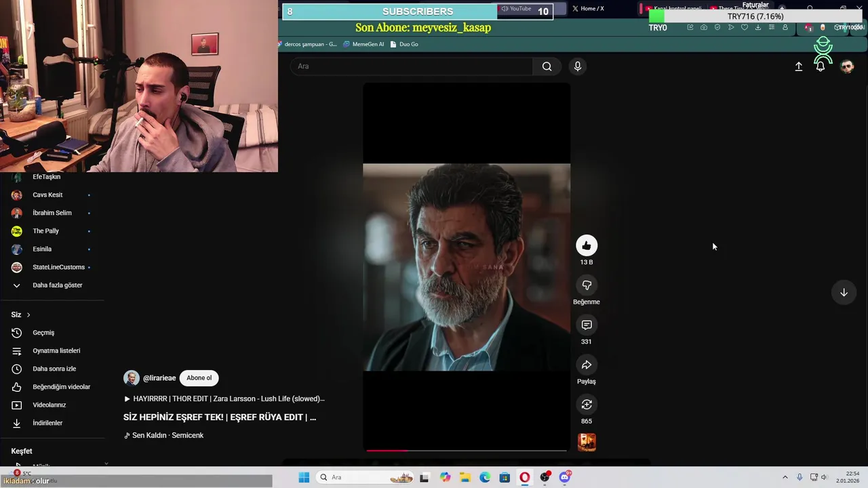The width and height of the screenshot is (868, 488).
Task: Subscribe with the Abone ol button
Action: pos(199,378)
